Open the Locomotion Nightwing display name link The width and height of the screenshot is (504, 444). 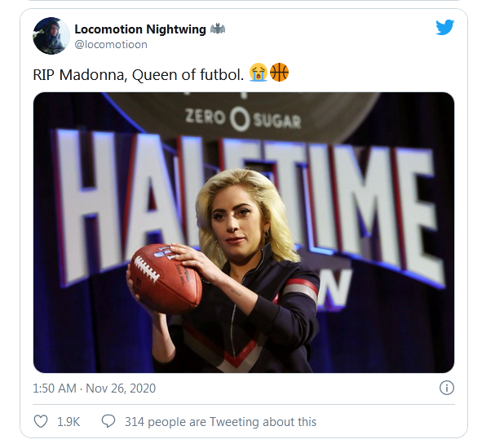click(140, 29)
